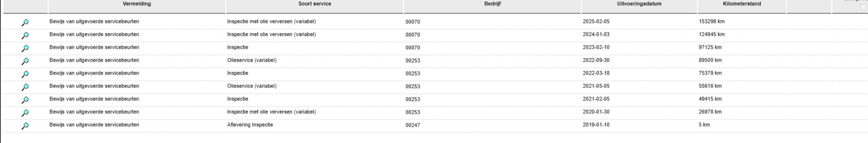Open the magnifier for the 2022-03-18 inspection
Viewport: 868px width, 143px height.
(x=25, y=74)
